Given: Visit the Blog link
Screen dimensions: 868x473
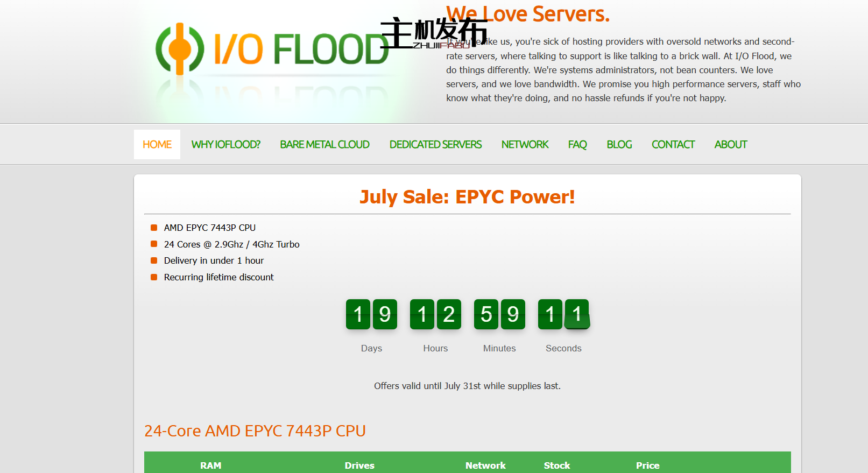Looking at the screenshot, I should click(x=619, y=145).
